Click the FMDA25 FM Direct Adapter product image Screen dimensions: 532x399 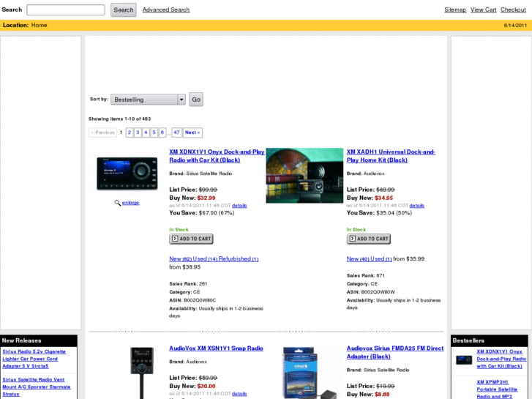coord(309,372)
